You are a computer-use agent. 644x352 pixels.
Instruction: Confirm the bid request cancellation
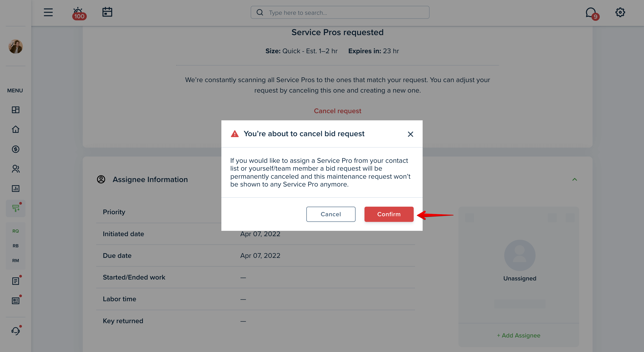(x=389, y=214)
